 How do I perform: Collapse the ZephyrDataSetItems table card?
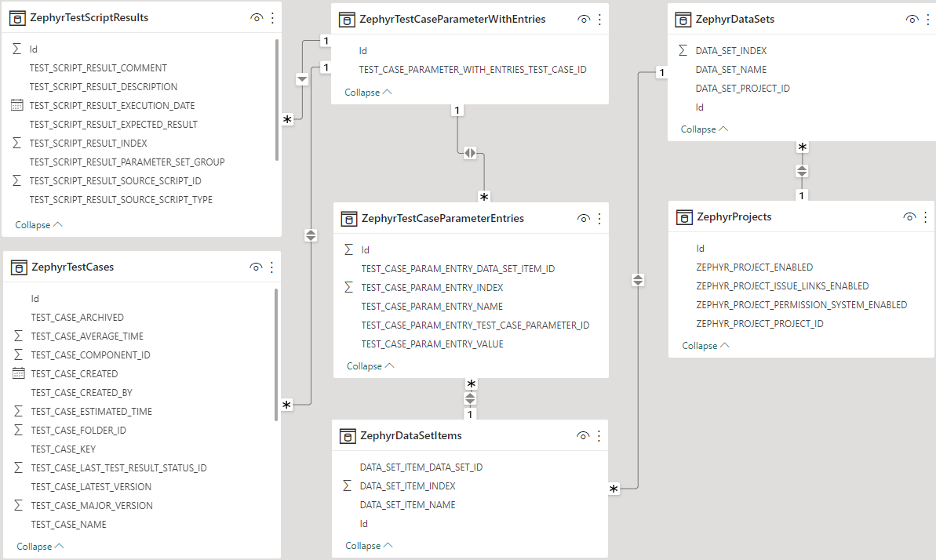point(368,546)
